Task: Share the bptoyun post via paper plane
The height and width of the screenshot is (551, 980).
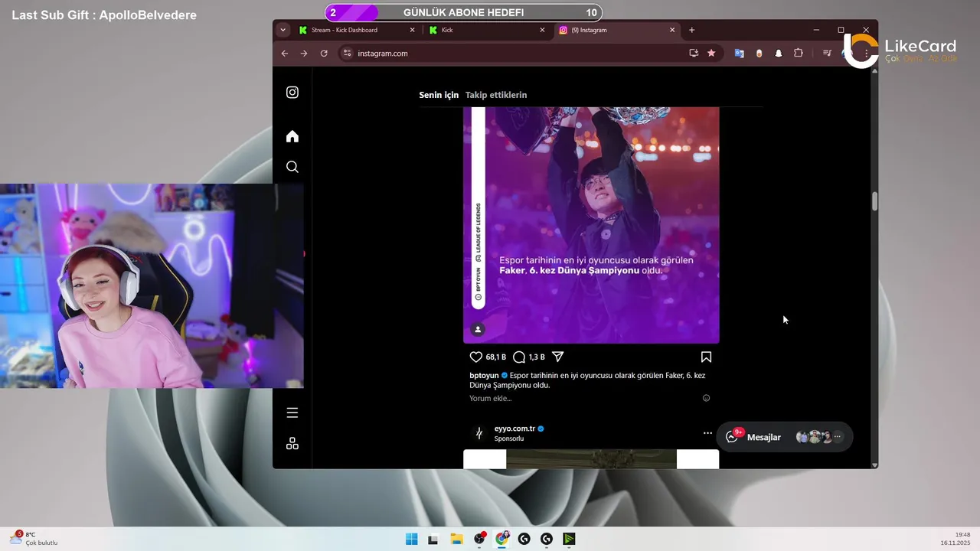Action: pyautogui.click(x=558, y=357)
